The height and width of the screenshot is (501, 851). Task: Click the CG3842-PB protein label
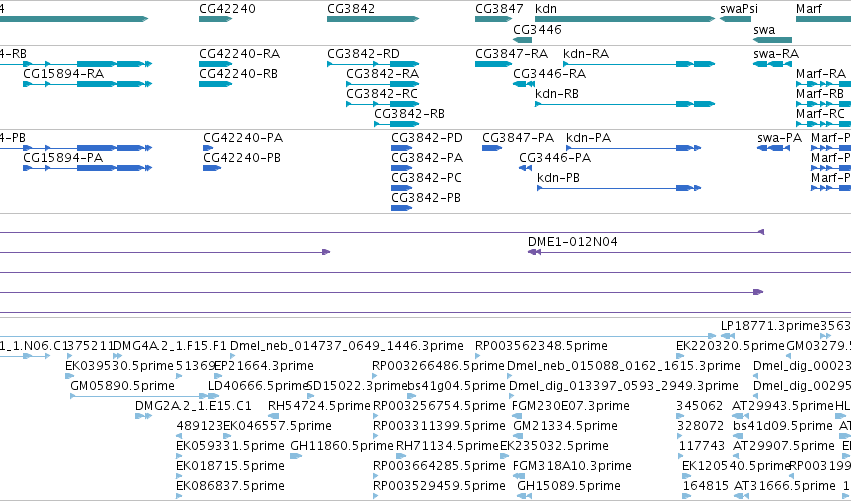426,198
